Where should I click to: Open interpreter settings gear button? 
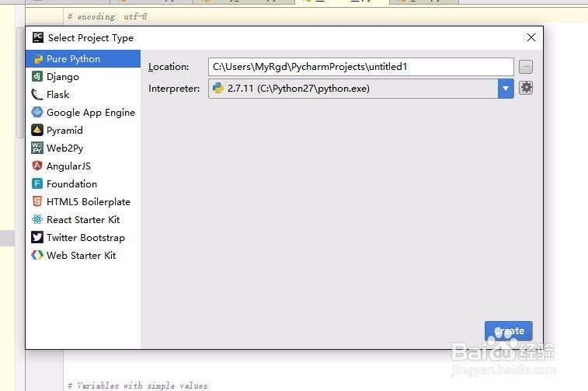click(x=526, y=88)
